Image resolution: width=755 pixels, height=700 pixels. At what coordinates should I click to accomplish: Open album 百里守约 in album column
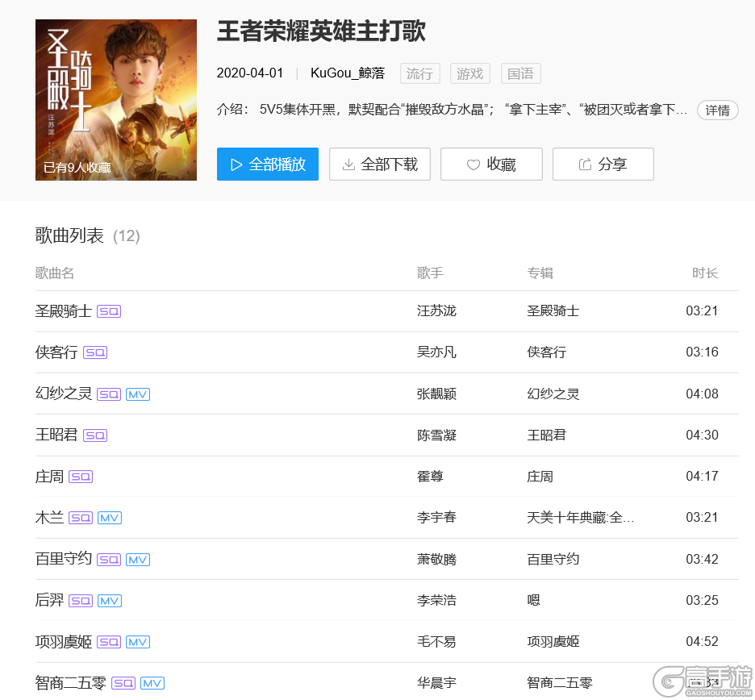553,559
